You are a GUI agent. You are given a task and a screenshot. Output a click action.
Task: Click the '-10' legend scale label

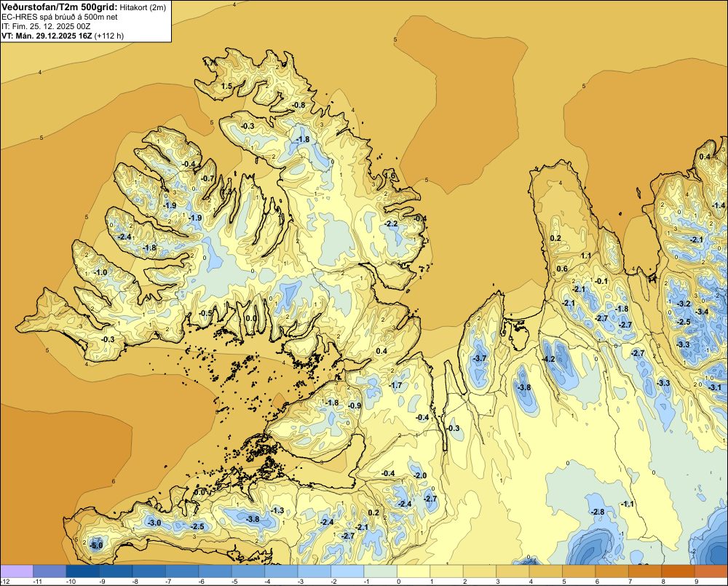pos(71,582)
